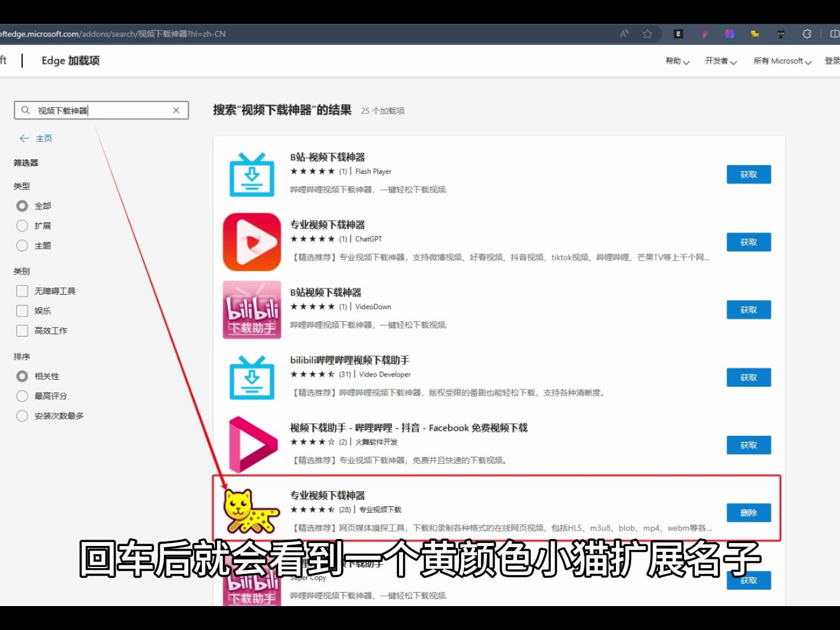Click the pink triangle play icon of 视频下载助手

253,445
